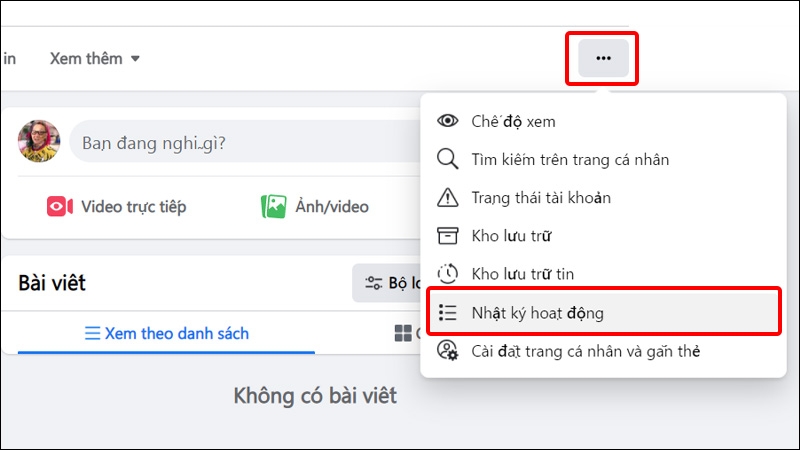Image resolution: width=800 pixels, height=450 pixels.
Task: Click the profile avatar thumbnail
Action: click(x=39, y=141)
